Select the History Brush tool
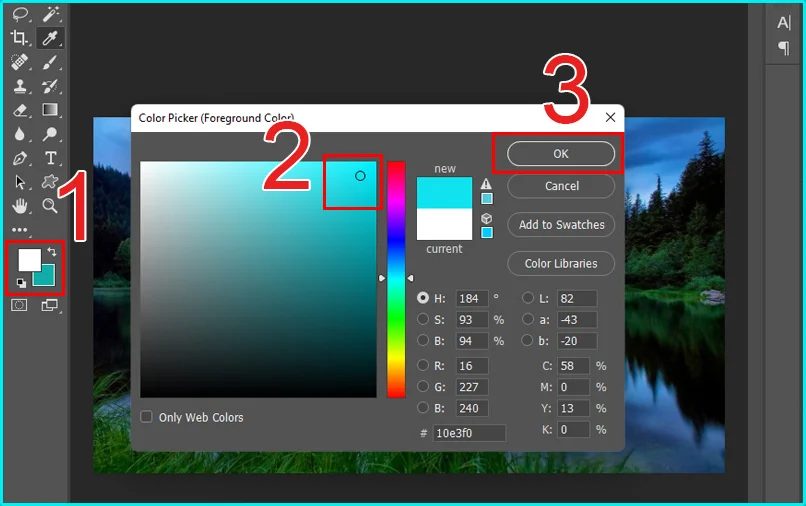 [50, 86]
